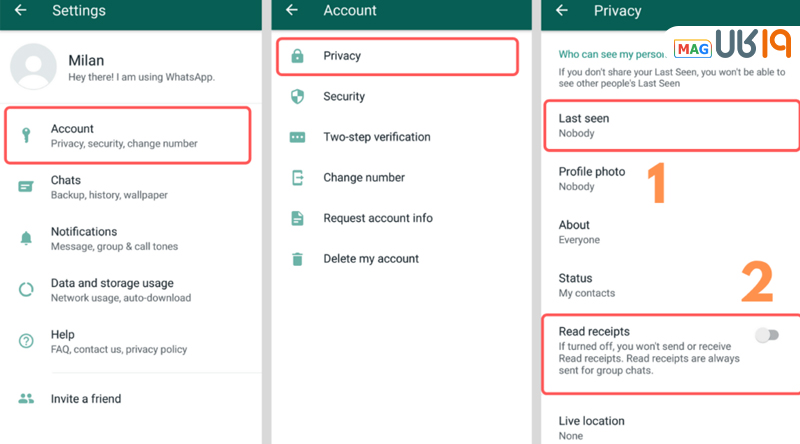
Task: Tap the back arrow in Settings header
Action: coord(21,11)
